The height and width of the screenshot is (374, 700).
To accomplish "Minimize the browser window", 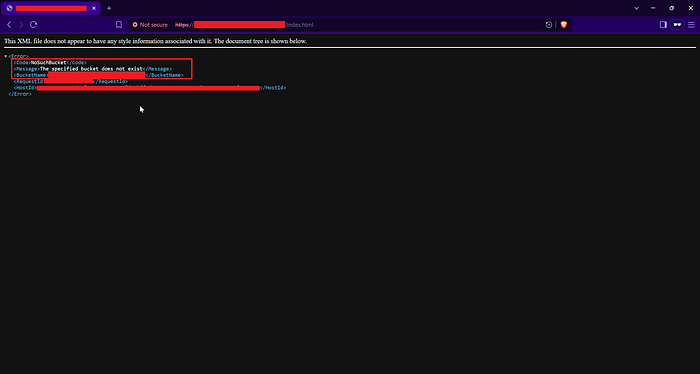I will (653, 8).
